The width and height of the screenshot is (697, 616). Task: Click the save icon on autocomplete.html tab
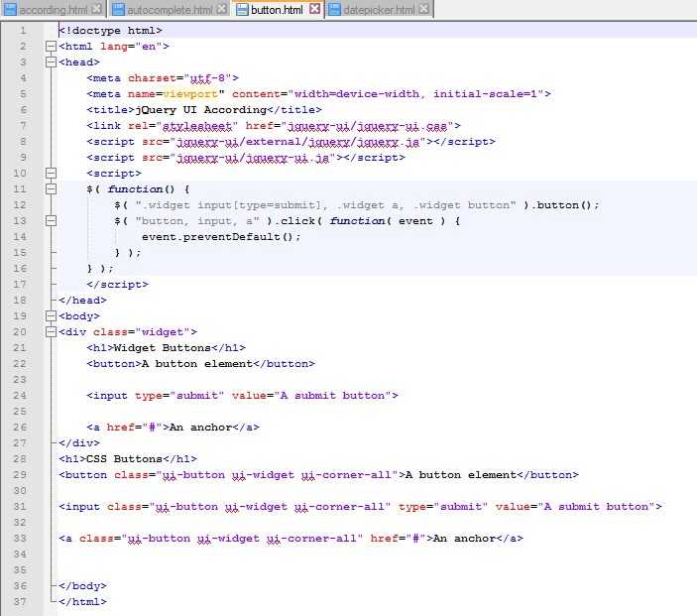[x=118, y=9]
